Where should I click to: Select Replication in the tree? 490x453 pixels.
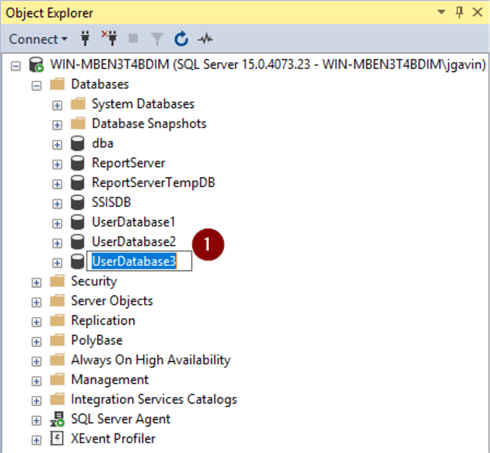pyautogui.click(x=103, y=321)
